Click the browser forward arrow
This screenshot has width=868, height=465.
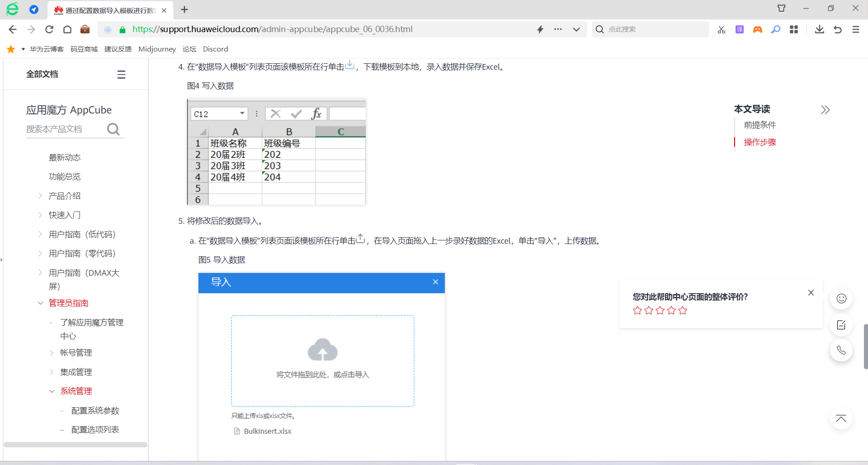(x=31, y=29)
